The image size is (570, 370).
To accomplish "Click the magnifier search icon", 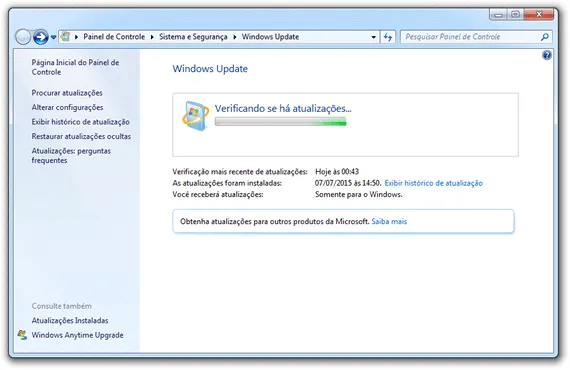I will (x=545, y=37).
